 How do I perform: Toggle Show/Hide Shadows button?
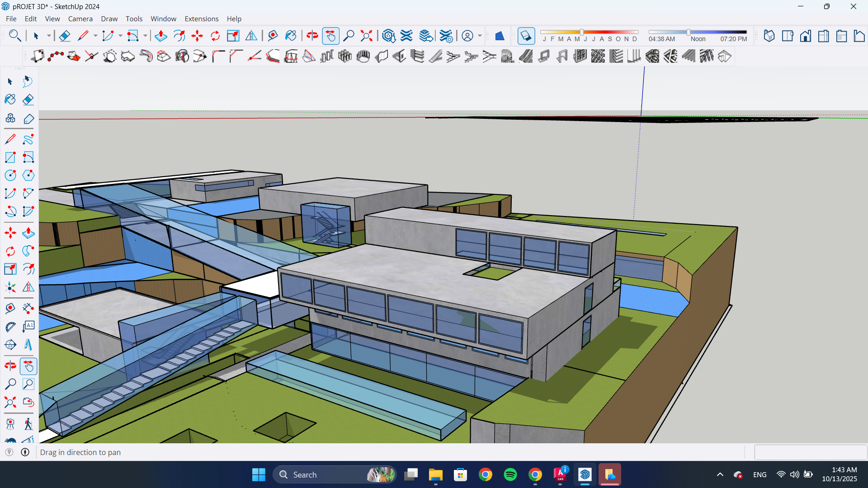click(x=526, y=36)
